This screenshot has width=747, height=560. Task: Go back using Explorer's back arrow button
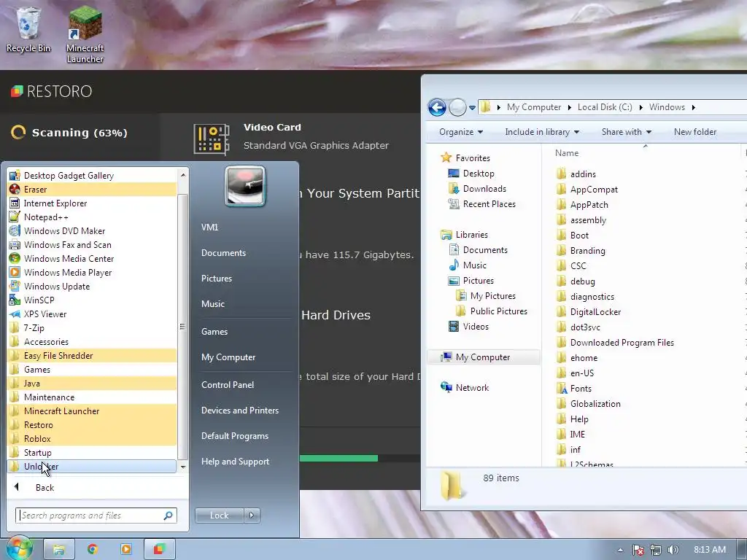point(437,107)
